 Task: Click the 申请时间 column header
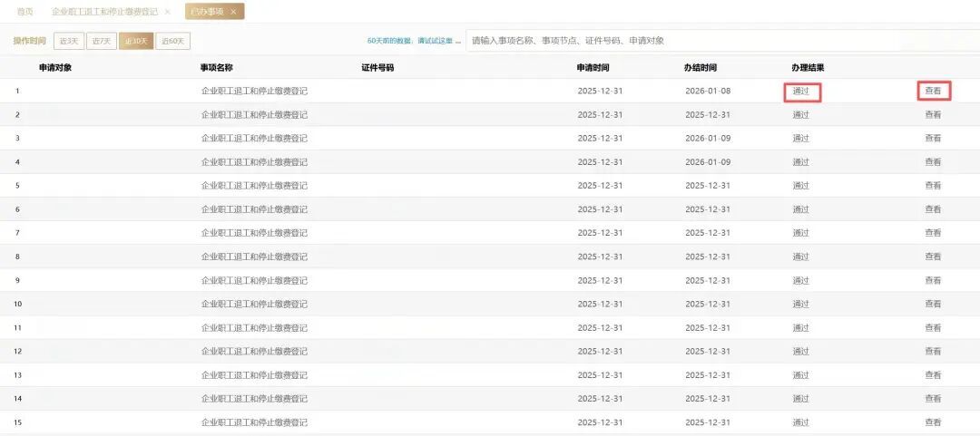[x=593, y=68]
